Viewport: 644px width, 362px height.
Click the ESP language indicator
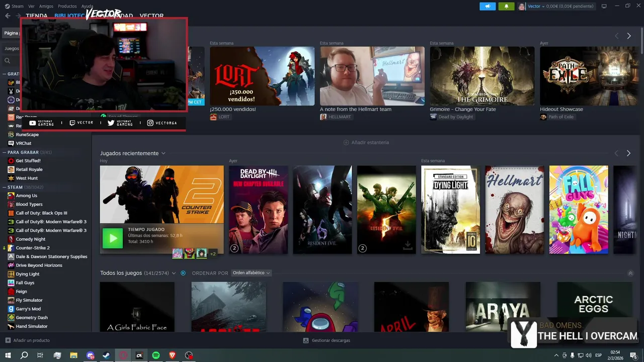click(599, 355)
